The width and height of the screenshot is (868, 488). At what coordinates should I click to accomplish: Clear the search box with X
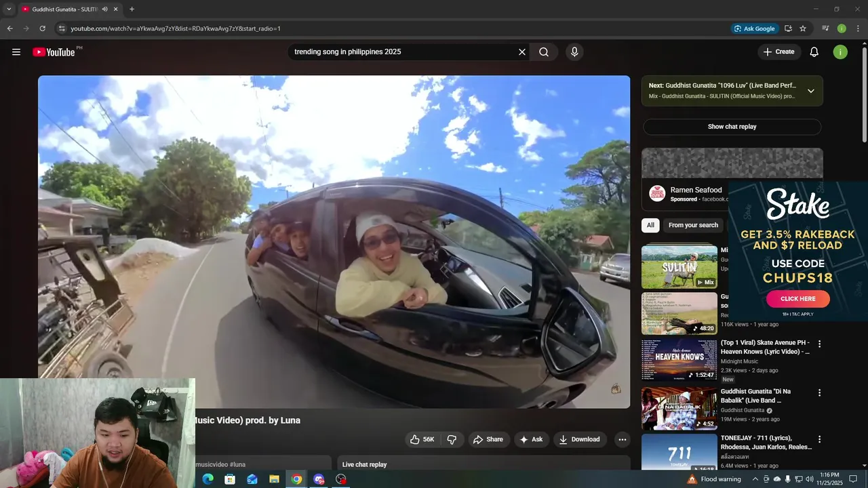(522, 52)
